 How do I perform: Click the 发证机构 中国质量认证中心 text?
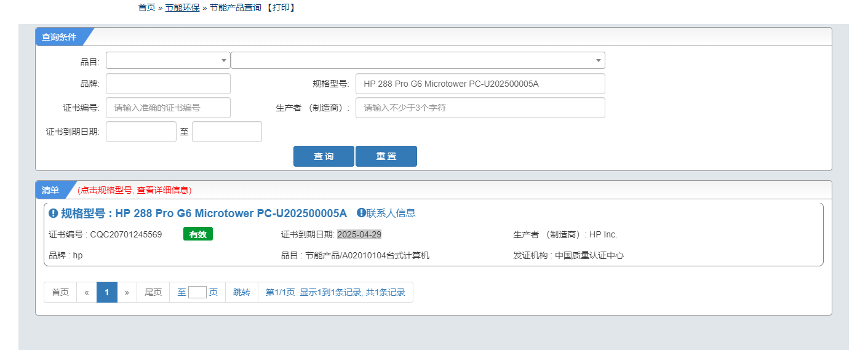[x=568, y=255]
